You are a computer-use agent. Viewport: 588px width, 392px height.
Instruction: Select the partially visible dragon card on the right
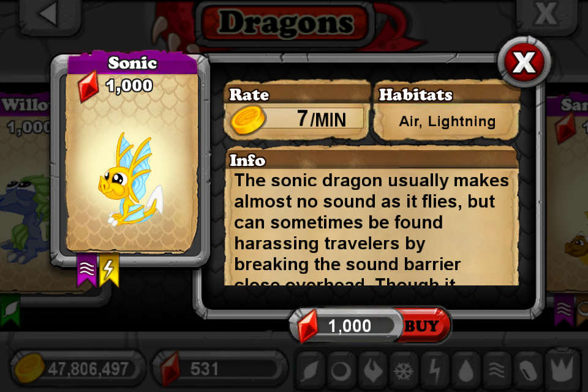(567, 191)
